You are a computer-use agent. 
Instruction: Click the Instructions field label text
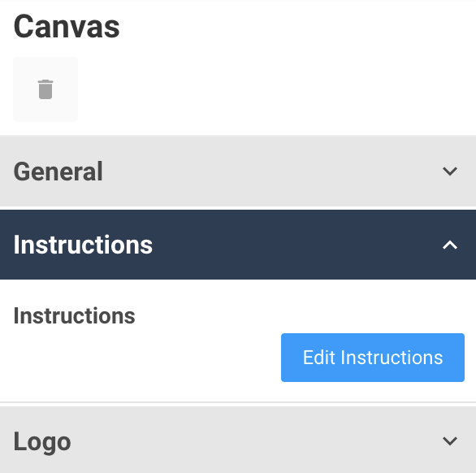75,316
